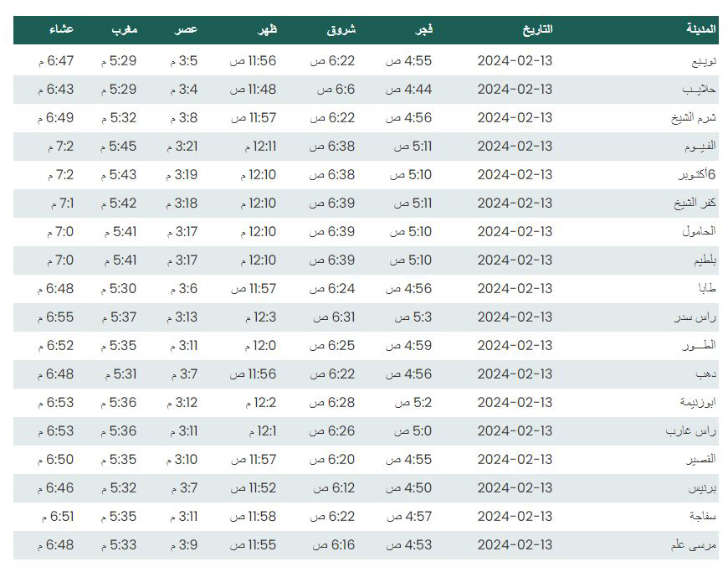Select the شروق column header
728x567 pixels.
pyautogui.click(x=341, y=30)
